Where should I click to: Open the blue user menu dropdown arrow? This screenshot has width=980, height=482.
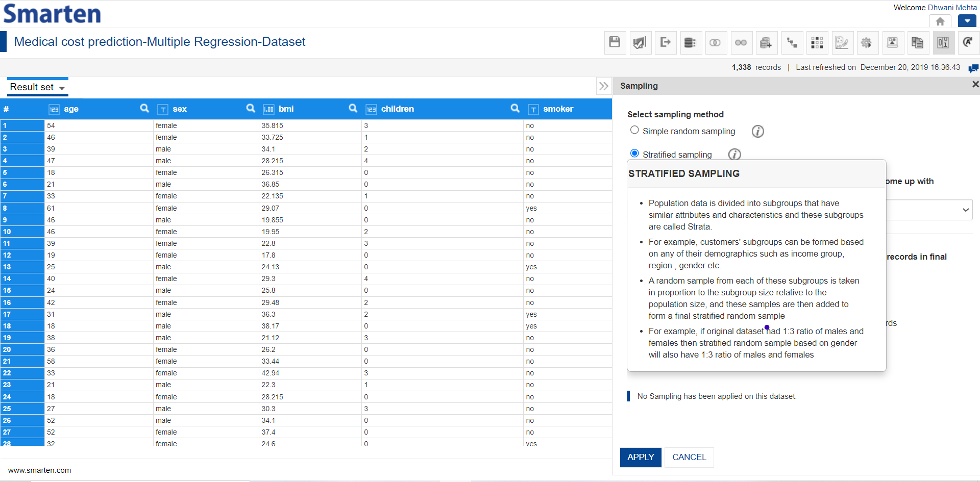967,21
